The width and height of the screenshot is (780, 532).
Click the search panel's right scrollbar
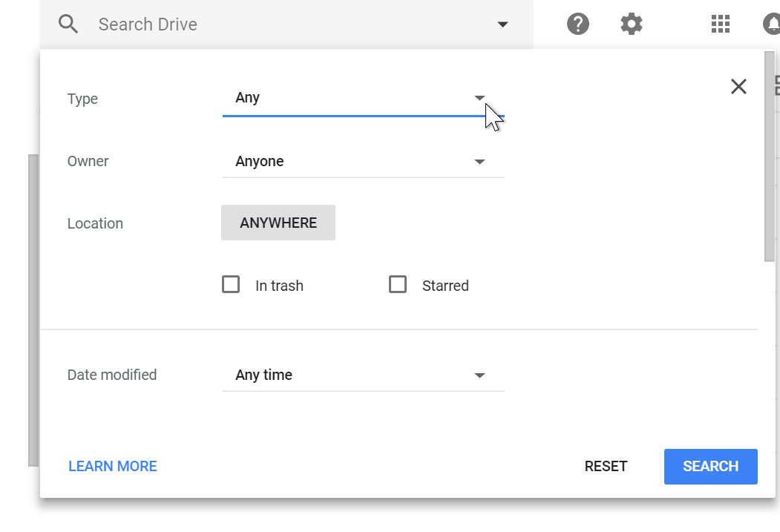point(770,156)
